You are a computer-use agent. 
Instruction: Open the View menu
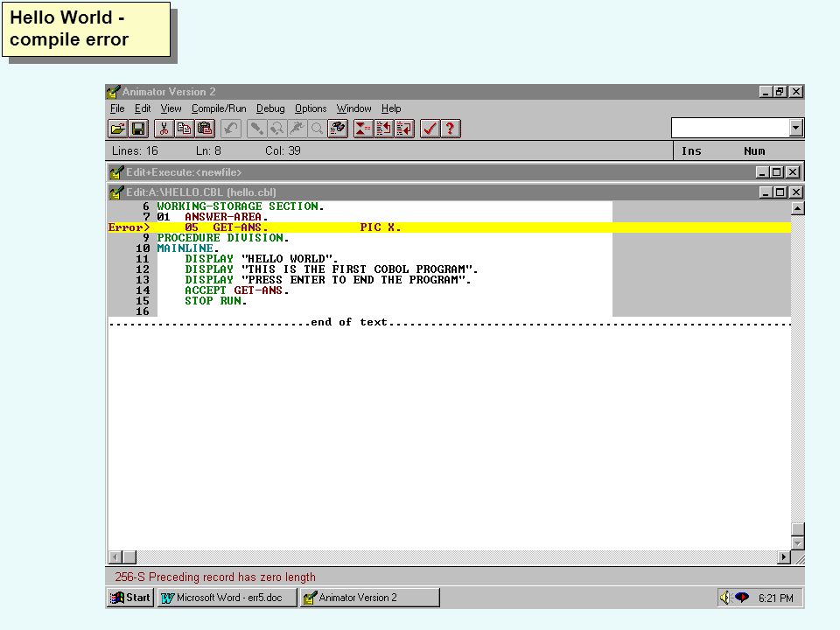point(171,108)
